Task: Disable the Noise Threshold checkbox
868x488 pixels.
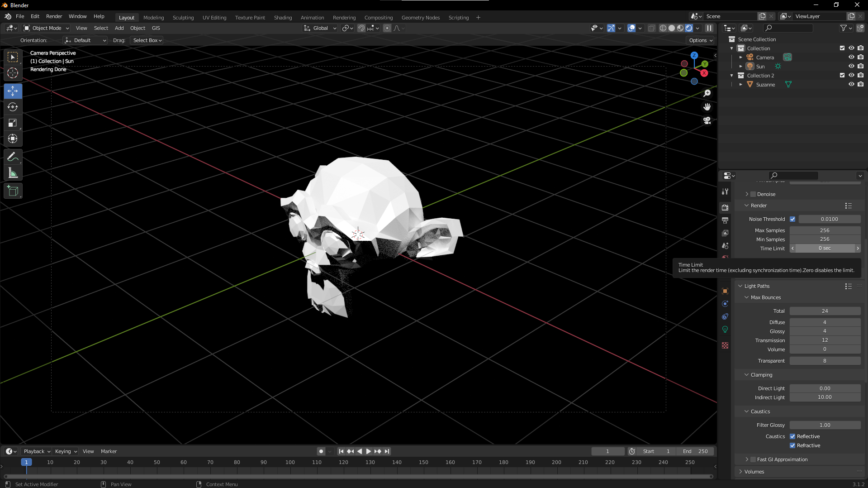Action: click(792, 219)
